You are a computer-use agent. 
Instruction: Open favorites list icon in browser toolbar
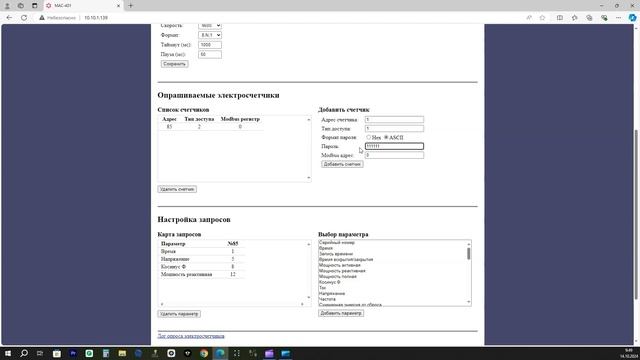pos(574,18)
